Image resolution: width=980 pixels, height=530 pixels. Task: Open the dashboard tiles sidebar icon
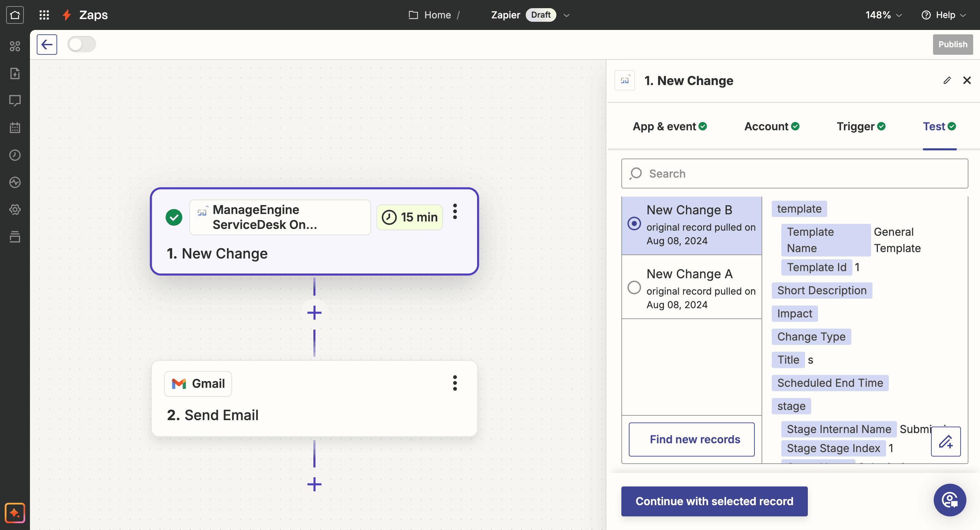click(x=15, y=46)
